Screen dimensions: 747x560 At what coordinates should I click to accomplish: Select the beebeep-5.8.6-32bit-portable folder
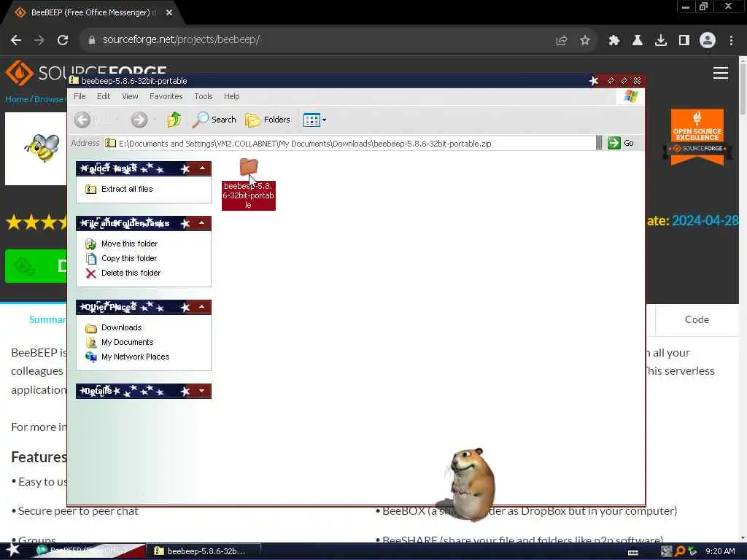point(248,183)
